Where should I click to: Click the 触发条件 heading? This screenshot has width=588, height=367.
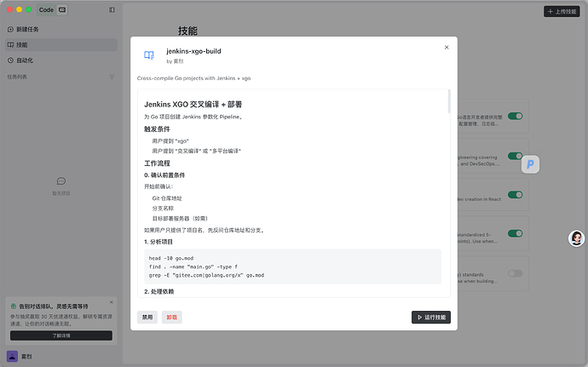[157, 129]
